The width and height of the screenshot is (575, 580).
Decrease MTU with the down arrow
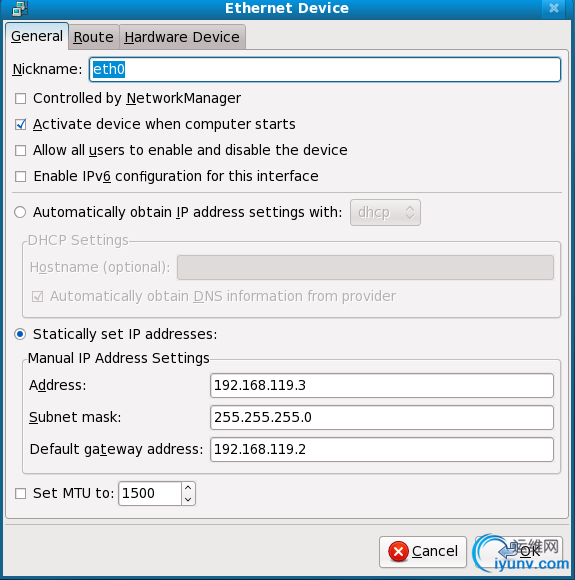click(x=188, y=499)
